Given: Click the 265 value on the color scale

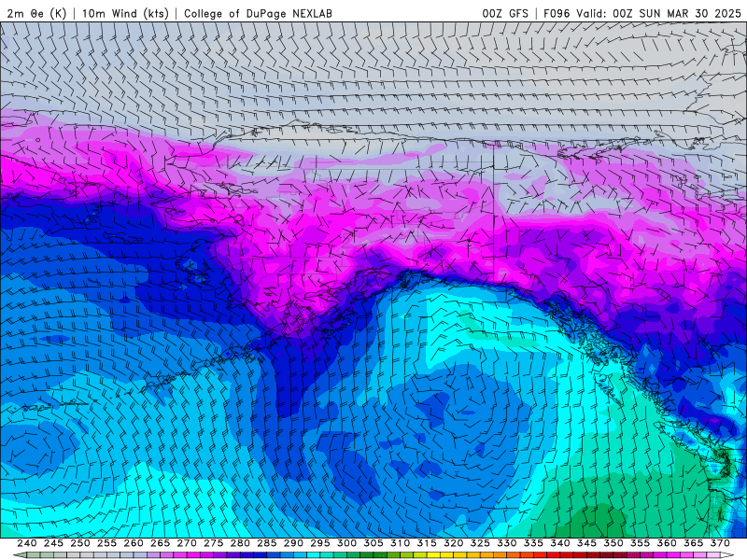Looking at the screenshot, I should click(160, 543).
